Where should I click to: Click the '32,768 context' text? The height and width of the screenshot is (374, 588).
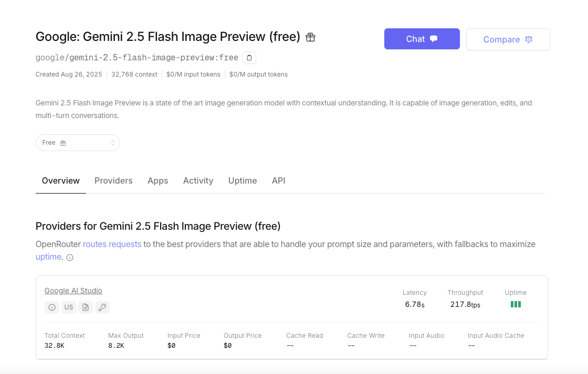tap(134, 74)
